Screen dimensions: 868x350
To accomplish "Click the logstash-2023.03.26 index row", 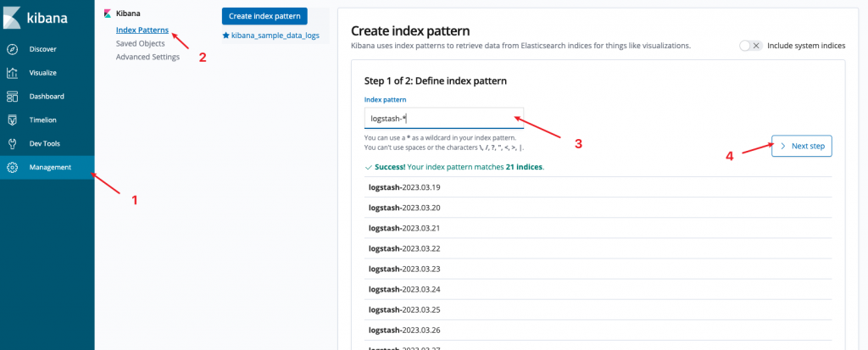I will click(598, 330).
